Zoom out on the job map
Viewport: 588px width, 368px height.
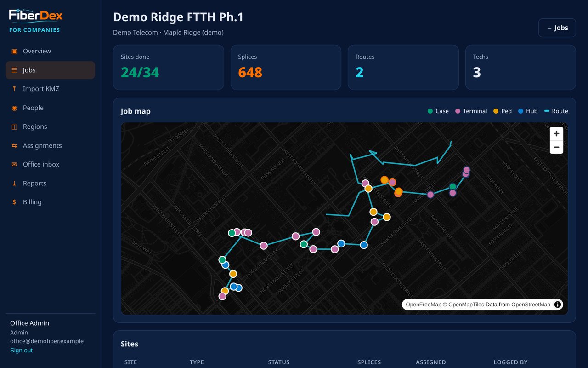coord(556,147)
